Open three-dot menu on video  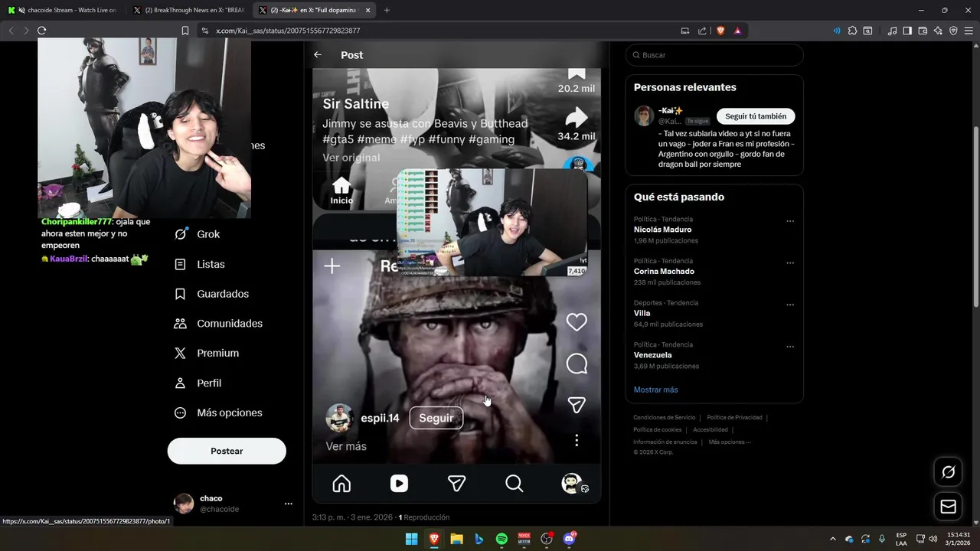[x=577, y=440]
